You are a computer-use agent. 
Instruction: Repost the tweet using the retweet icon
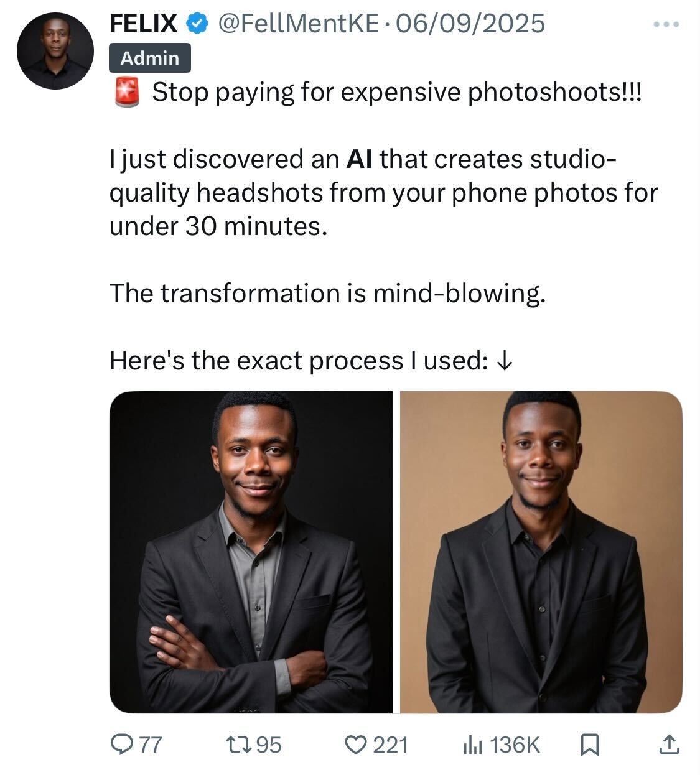(239, 744)
